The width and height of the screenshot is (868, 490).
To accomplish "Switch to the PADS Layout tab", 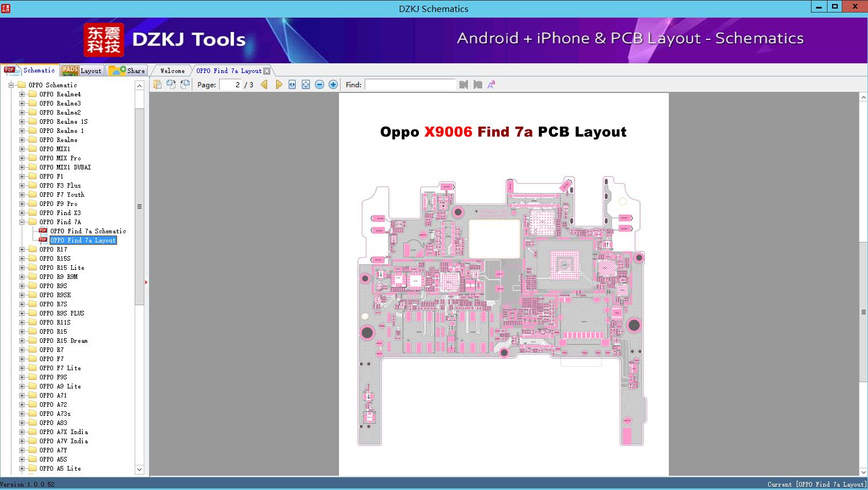I will pos(82,71).
